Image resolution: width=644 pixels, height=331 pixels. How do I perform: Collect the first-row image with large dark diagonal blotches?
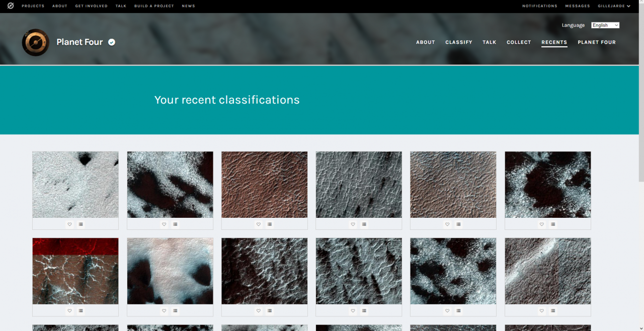click(175, 224)
